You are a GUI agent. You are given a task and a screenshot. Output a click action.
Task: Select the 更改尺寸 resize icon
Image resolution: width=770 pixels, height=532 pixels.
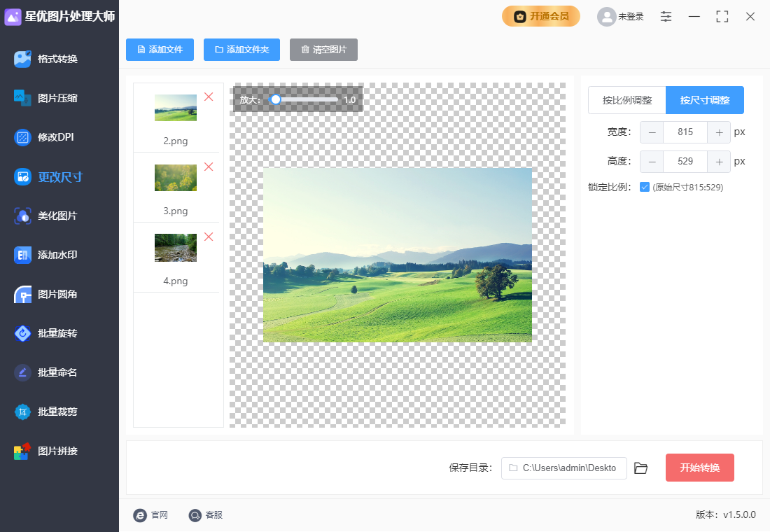pos(22,177)
